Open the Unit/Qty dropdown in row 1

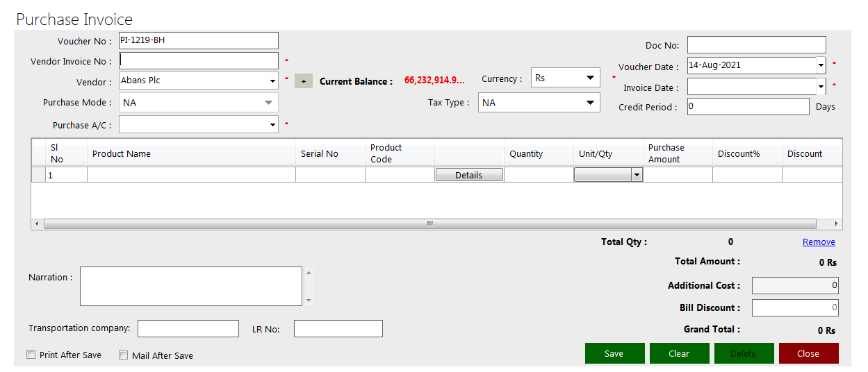(636, 176)
